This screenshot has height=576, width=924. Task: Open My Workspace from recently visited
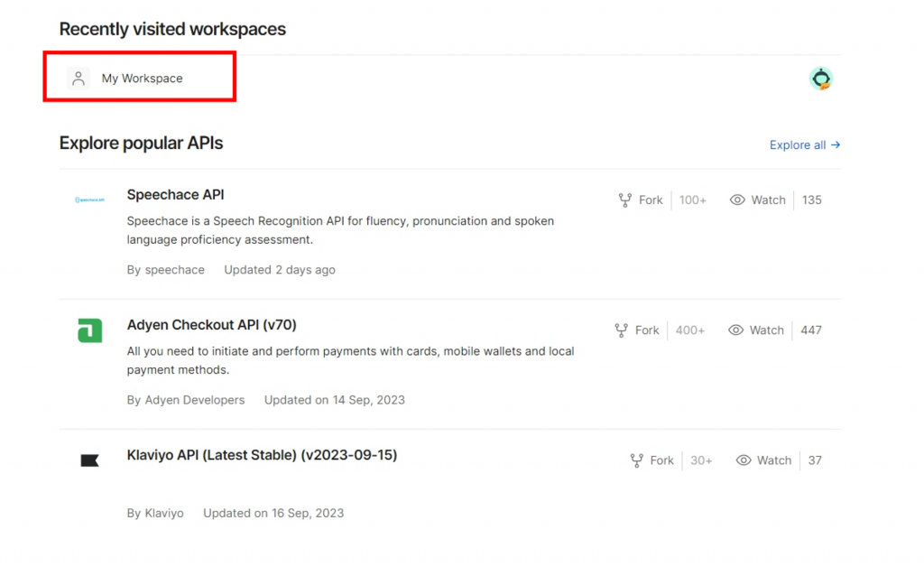142,79
